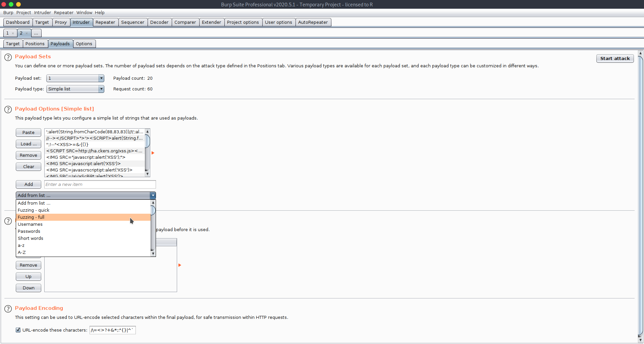Close Intruder attack tab 1
The height and width of the screenshot is (344, 644).
13,33
